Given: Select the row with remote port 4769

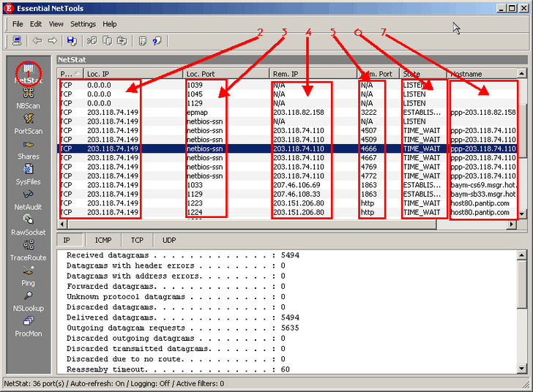Looking at the screenshot, I should pyautogui.click(x=288, y=167).
